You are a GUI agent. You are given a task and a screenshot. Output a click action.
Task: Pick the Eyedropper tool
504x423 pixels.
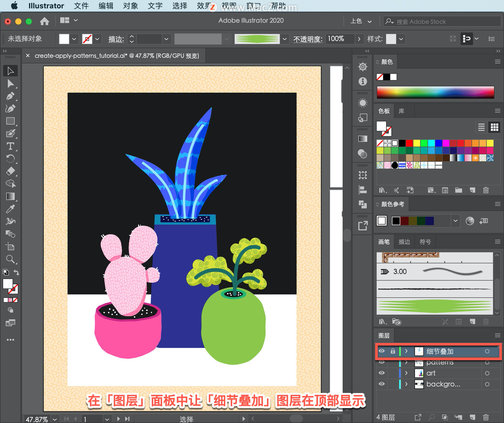click(x=10, y=209)
